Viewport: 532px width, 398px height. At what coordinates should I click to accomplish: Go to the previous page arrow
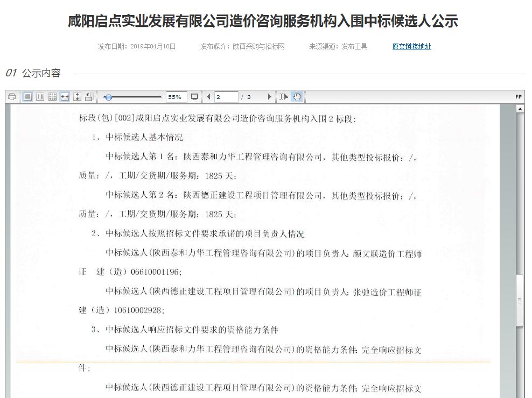[x=209, y=97]
